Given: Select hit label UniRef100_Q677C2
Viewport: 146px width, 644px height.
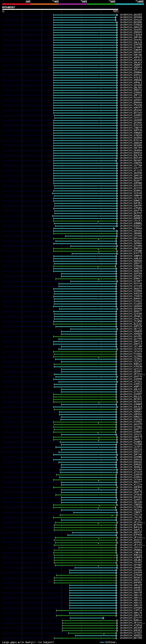Looking at the screenshot, I should (x=131, y=329).
